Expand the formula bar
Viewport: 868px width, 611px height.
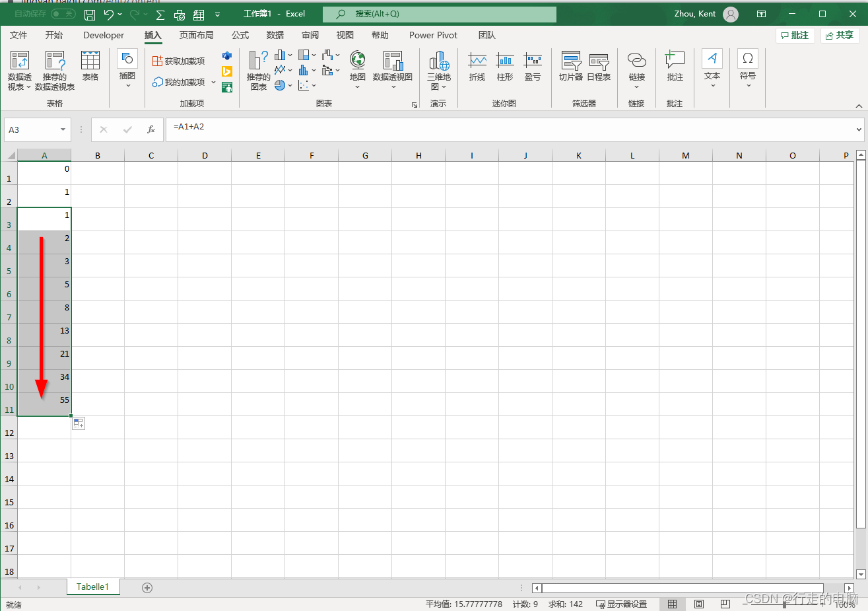click(859, 129)
